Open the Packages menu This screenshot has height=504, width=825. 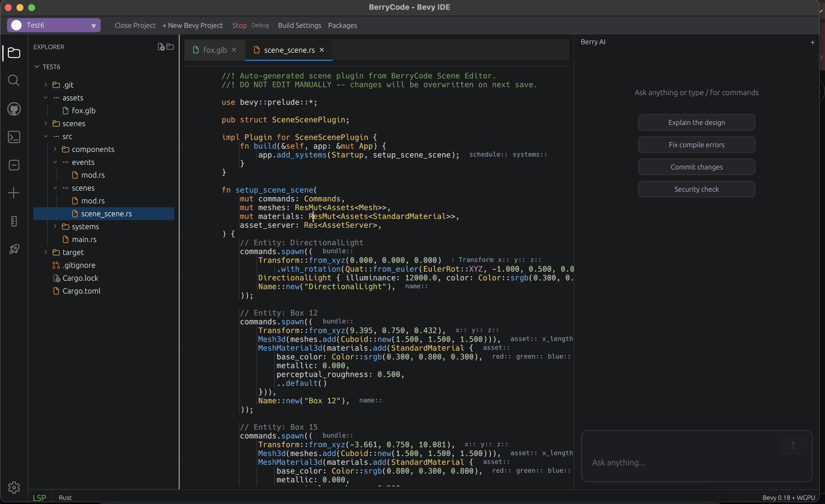click(x=342, y=25)
